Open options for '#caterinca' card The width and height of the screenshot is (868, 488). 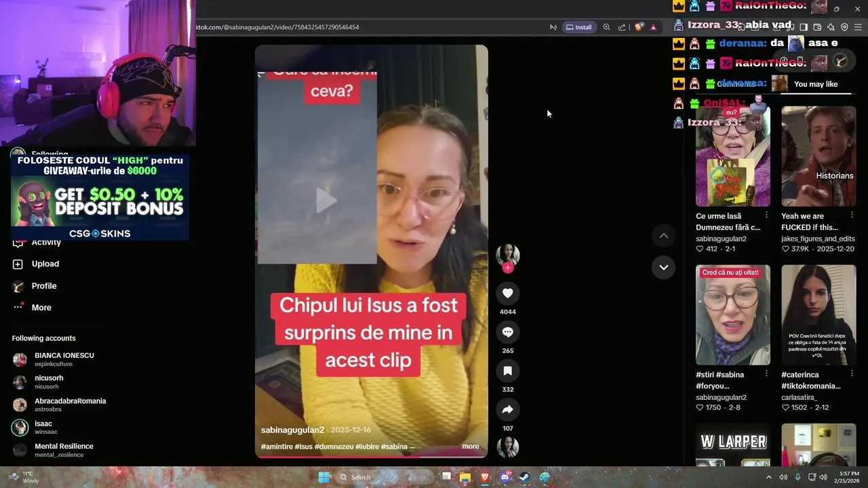point(852,373)
